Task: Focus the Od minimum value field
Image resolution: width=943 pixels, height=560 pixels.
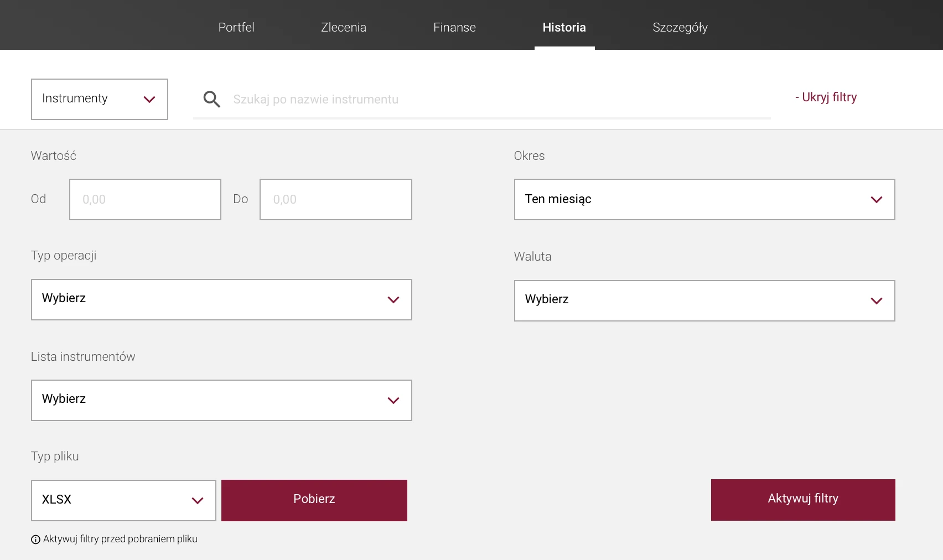Action: tap(145, 199)
